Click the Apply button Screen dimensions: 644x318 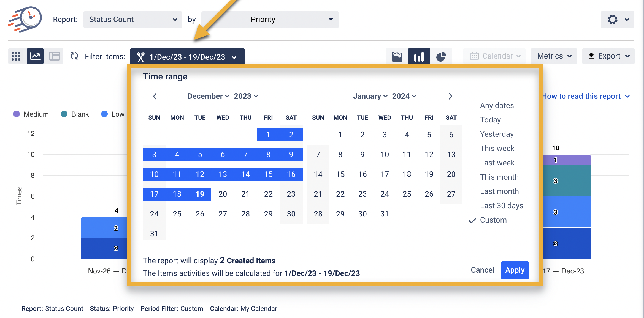click(x=515, y=270)
